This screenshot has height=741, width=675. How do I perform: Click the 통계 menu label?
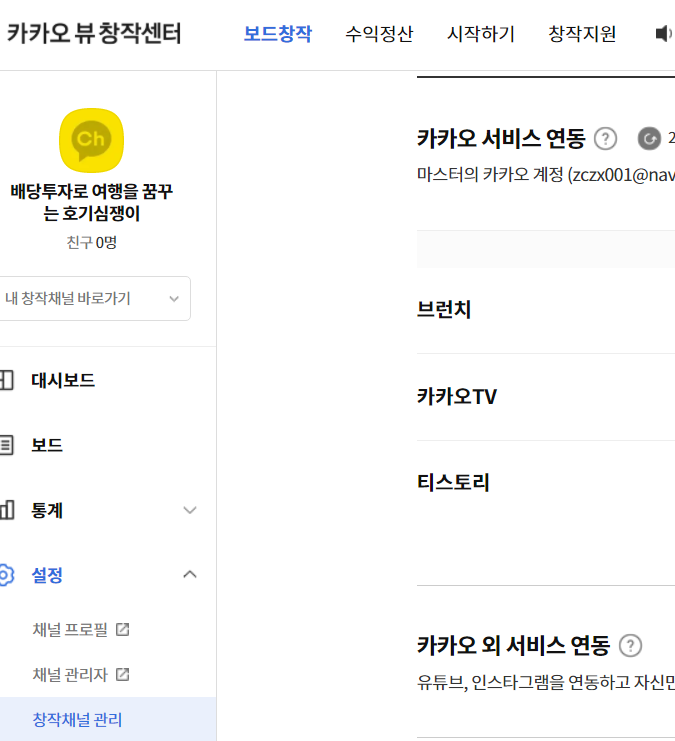click(x=47, y=510)
